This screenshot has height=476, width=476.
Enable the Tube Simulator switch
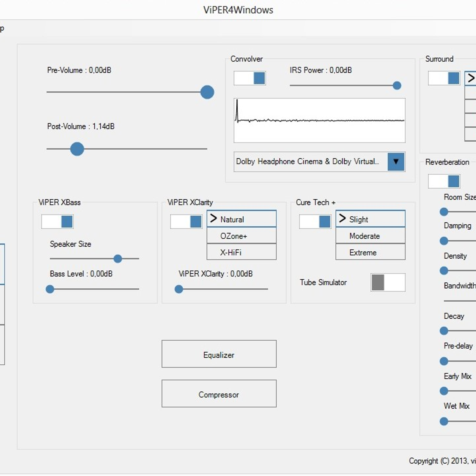pos(388,282)
